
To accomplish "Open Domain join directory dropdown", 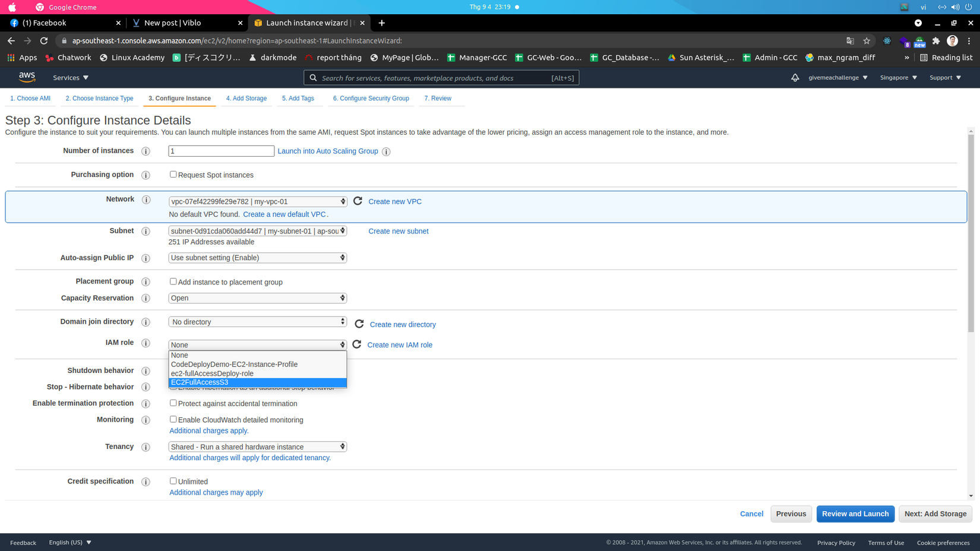I will tap(258, 322).
